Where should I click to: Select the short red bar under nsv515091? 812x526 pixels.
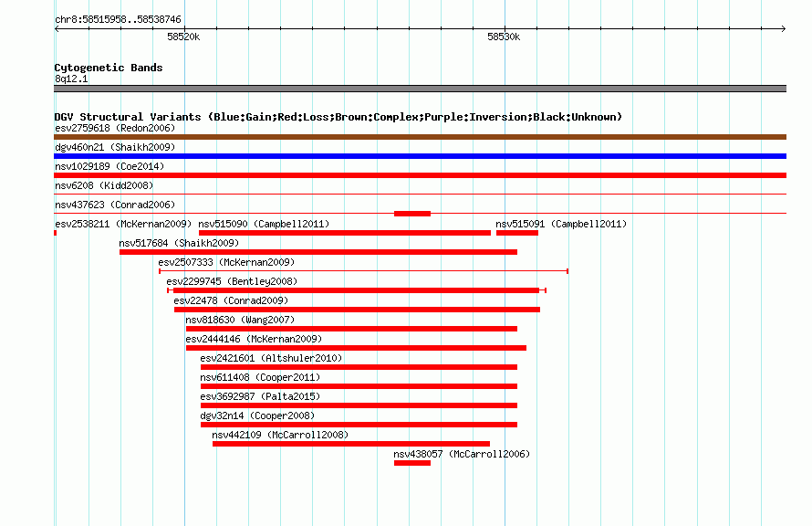[516, 233]
